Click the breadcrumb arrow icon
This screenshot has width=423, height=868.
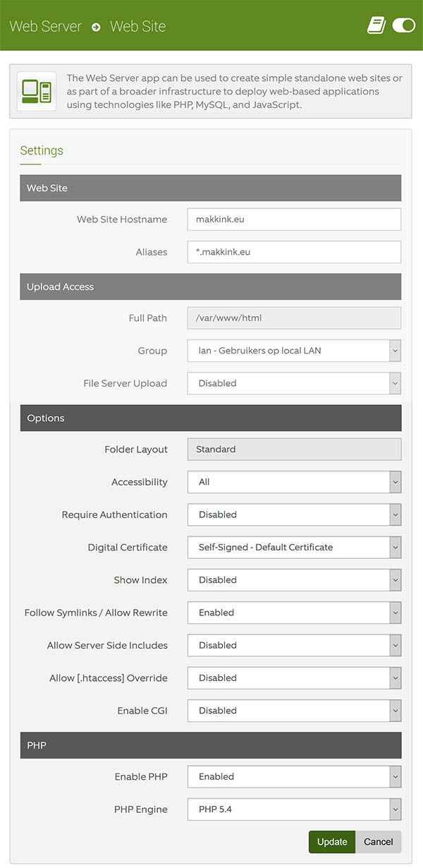coord(96,27)
